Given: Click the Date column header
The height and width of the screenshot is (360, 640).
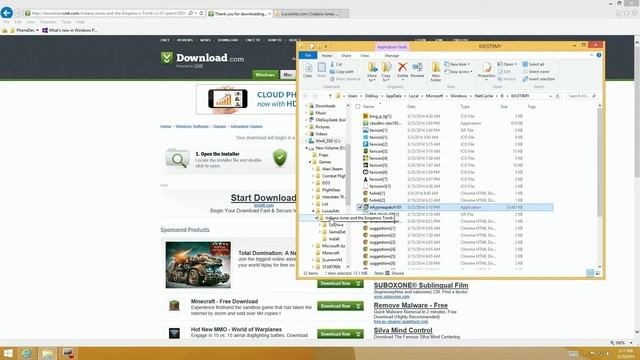Looking at the screenshot, I should click(411, 107).
